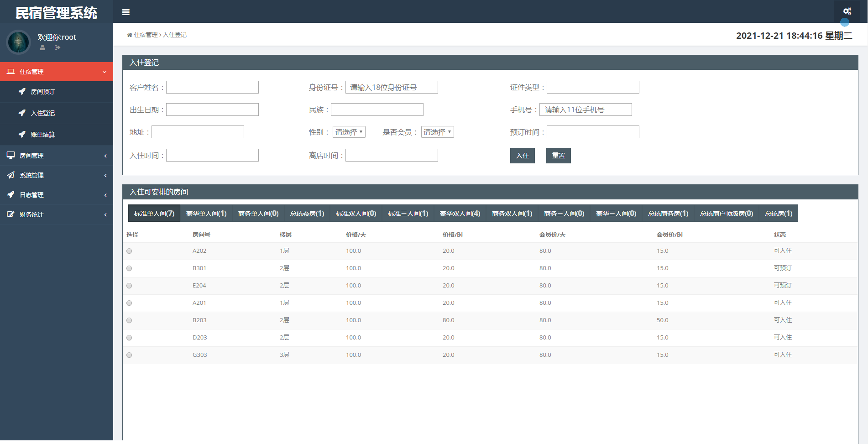Click the 房间号 column header

pos(201,235)
